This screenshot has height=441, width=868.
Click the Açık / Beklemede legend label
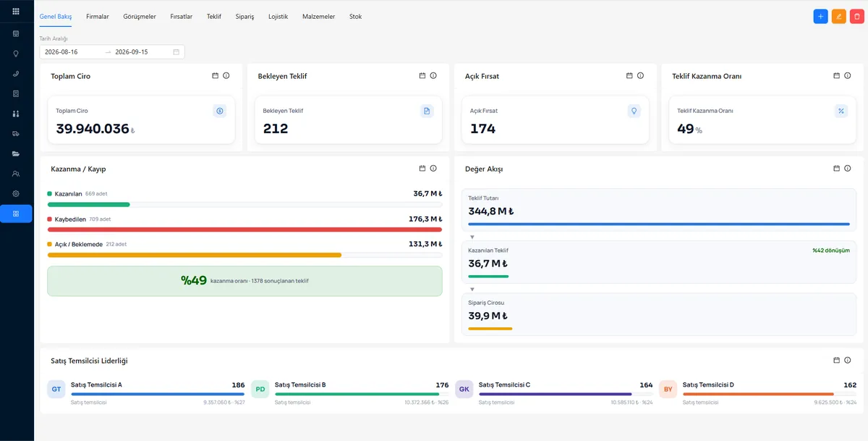(79, 244)
